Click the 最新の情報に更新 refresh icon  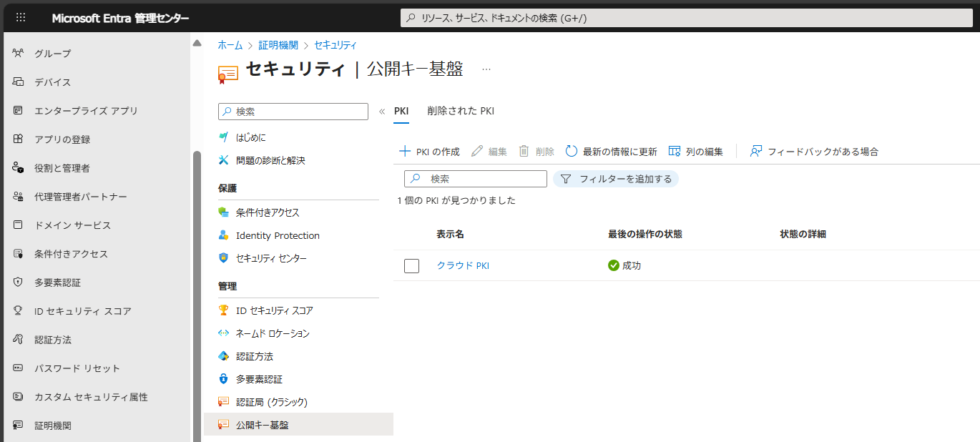(572, 151)
